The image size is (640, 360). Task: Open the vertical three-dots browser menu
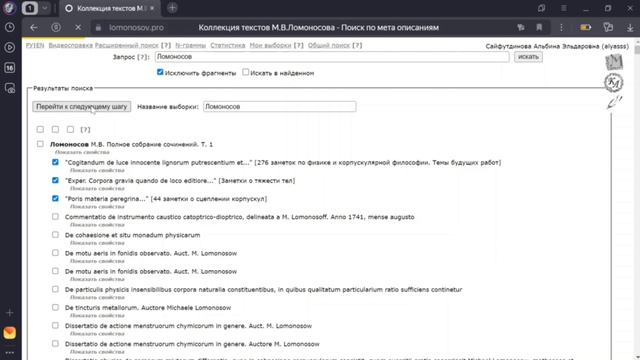pos(561,27)
